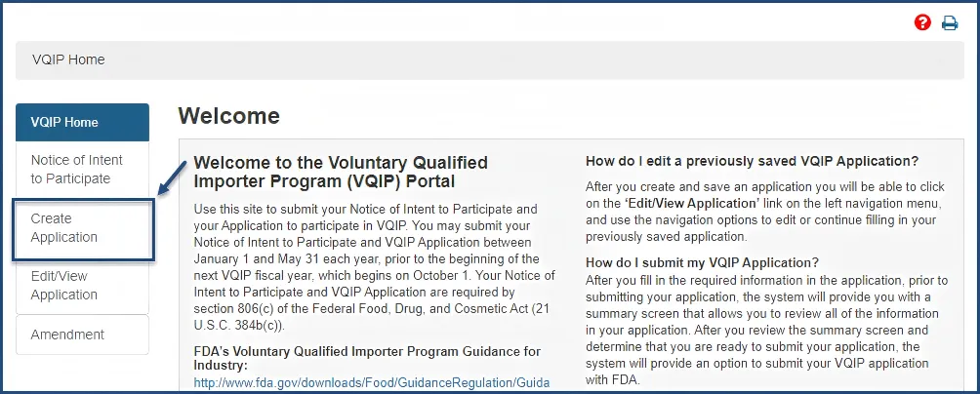Select VQIP Home in the left navigation menu

(x=83, y=122)
